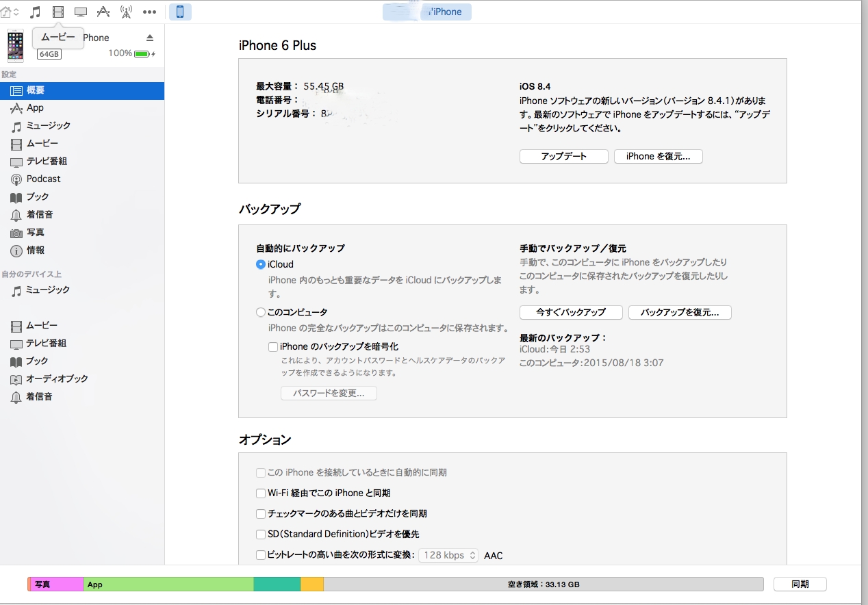Open 着信音 under 設定 section
The image size is (868, 605).
click(82, 215)
